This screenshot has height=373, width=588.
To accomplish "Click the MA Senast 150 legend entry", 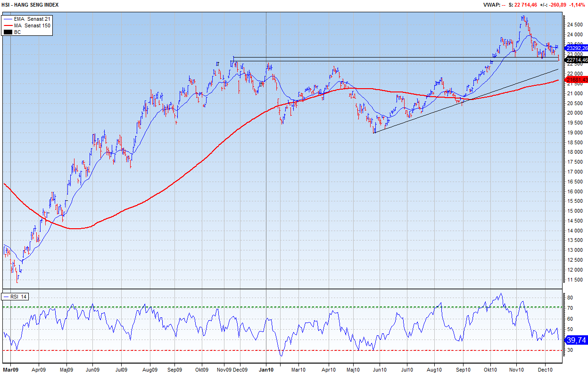I will pyautogui.click(x=33, y=25).
